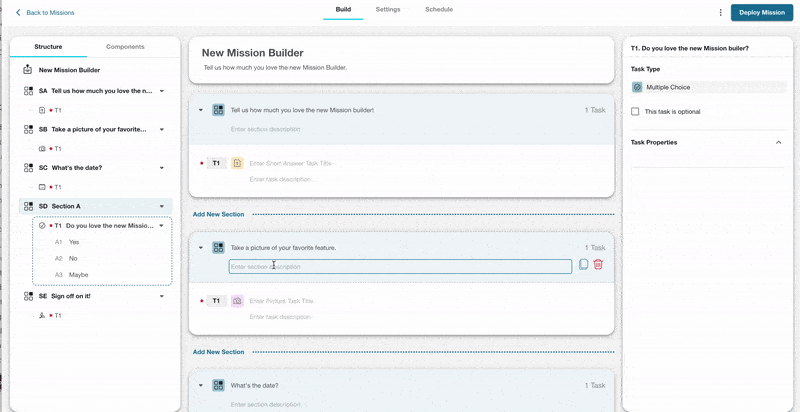This screenshot has width=800, height=412.
Task: Select SB section icon in structure tree
Action: click(x=28, y=130)
